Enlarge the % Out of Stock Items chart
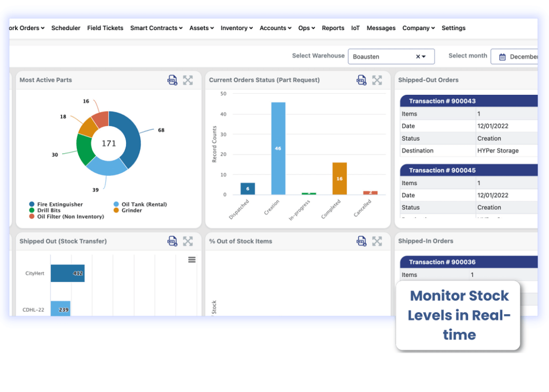The image size is (549, 392). pos(377,241)
